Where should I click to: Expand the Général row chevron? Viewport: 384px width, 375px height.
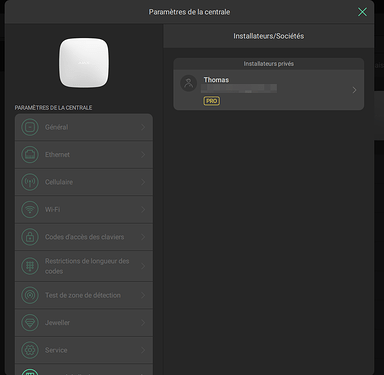click(143, 127)
